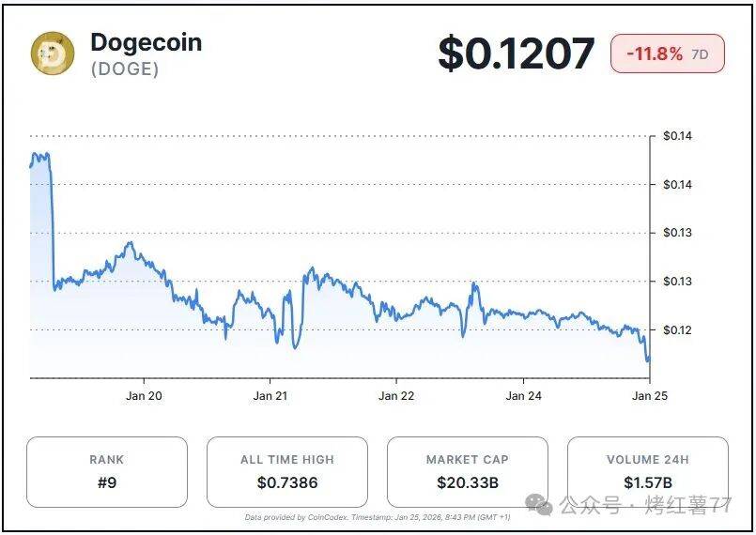Viewport: 756px width, 535px height.
Task: Click the Jan 20 date marker
Action: click(x=144, y=396)
